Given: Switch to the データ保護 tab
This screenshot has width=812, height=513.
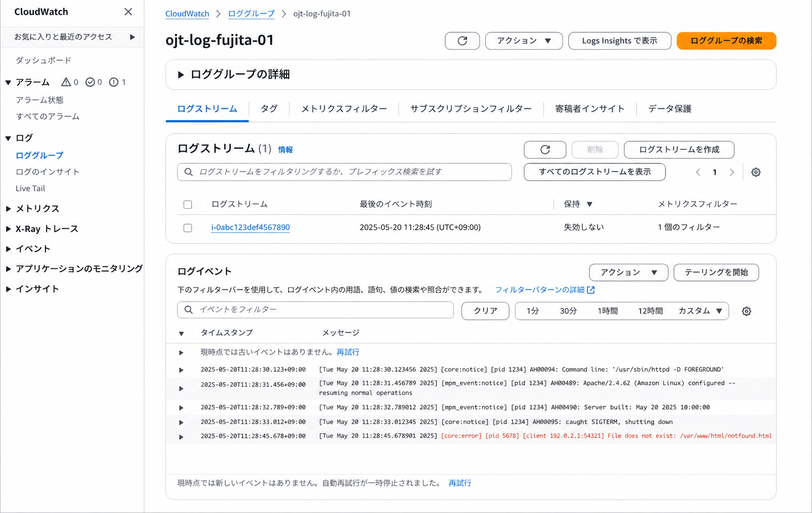Looking at the screenshot, I should point(670,109).
